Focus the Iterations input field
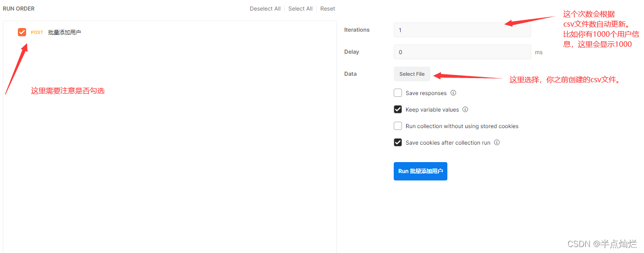Image resolution: width=644 pixels, height=253 pixels. point(462,30)
